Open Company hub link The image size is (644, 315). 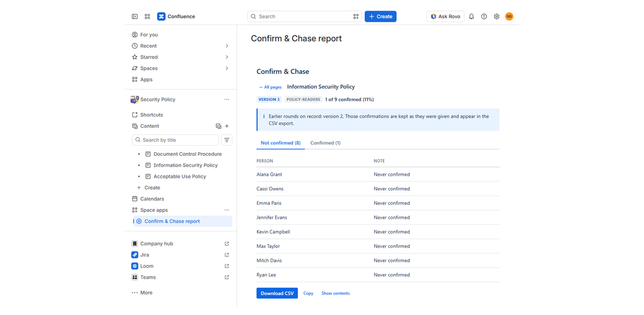[156, 244]
